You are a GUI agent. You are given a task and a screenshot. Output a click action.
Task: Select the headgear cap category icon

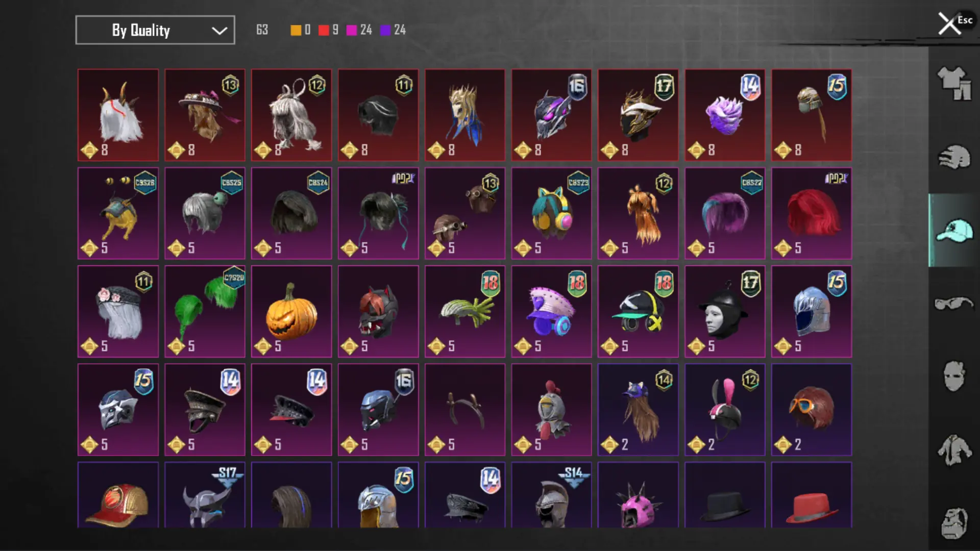(954, 231)
